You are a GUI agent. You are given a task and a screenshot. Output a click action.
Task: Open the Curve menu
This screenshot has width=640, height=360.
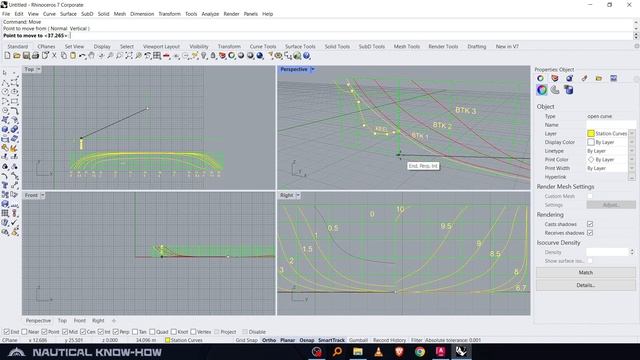point(49,14)
